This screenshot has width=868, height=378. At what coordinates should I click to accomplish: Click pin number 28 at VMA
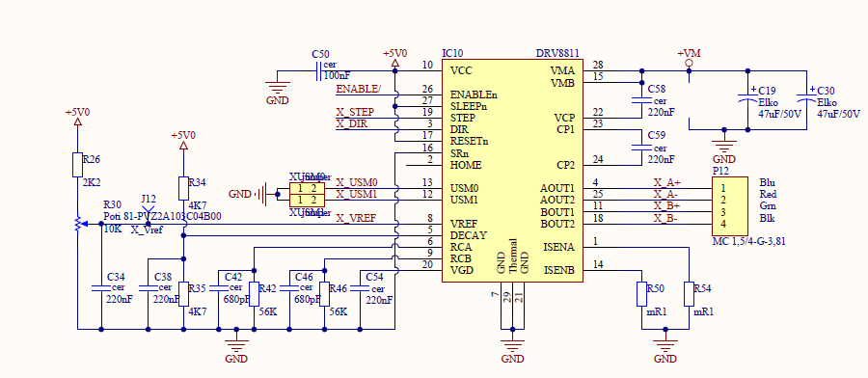[597, 65]
